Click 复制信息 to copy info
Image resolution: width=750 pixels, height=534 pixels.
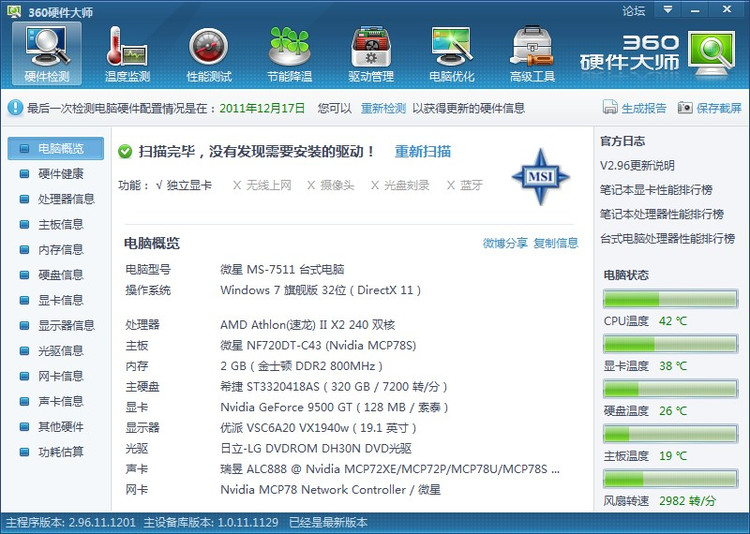click(x=556, y=243)
